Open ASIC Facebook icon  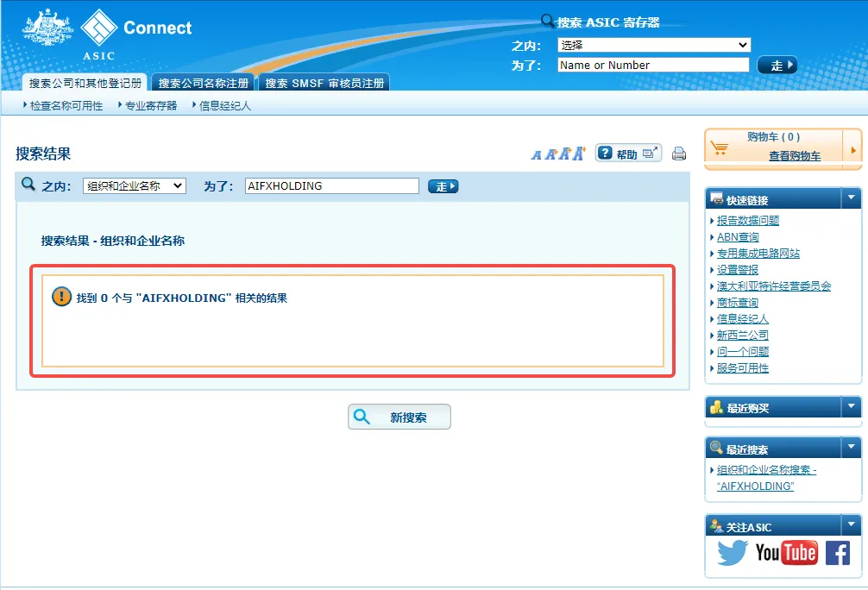(838, 553)
